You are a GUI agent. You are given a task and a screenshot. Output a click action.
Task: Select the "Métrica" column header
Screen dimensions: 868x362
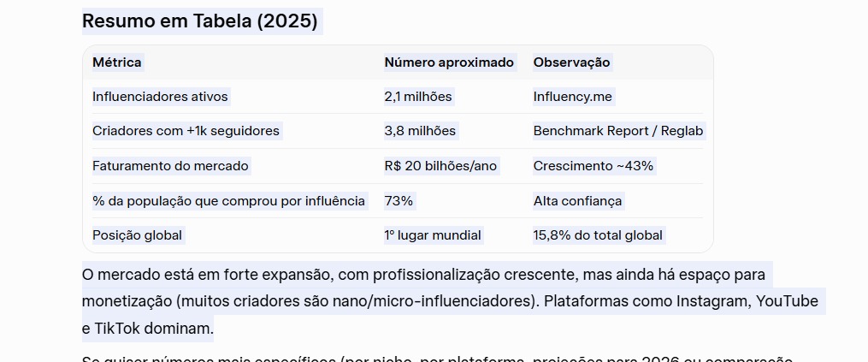tap(117, 62)
